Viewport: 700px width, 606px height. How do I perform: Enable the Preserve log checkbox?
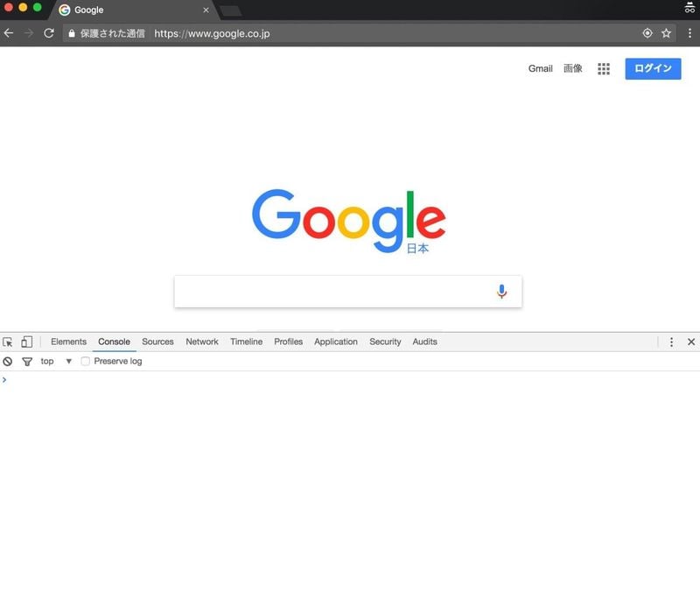[85, 361]
